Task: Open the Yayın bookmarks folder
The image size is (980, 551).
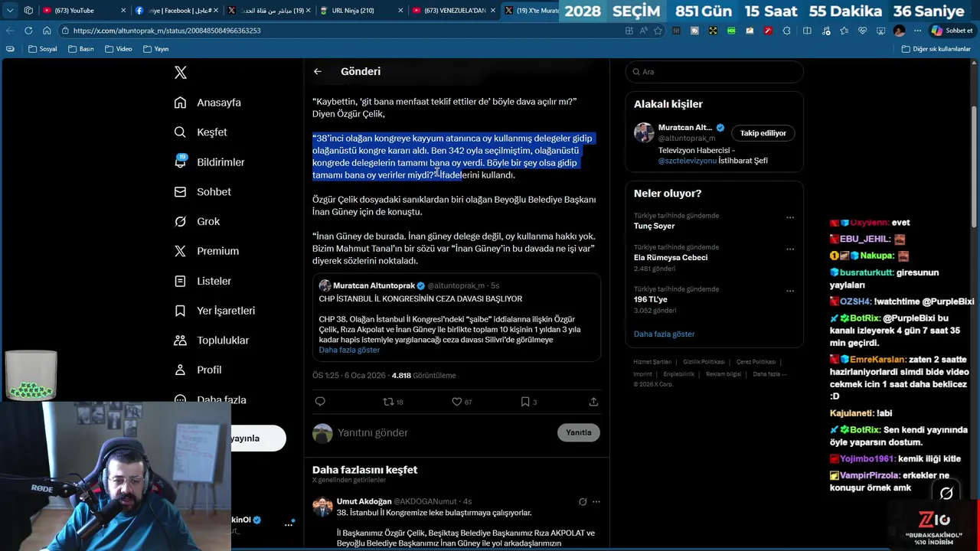Action: pos(155,49)
